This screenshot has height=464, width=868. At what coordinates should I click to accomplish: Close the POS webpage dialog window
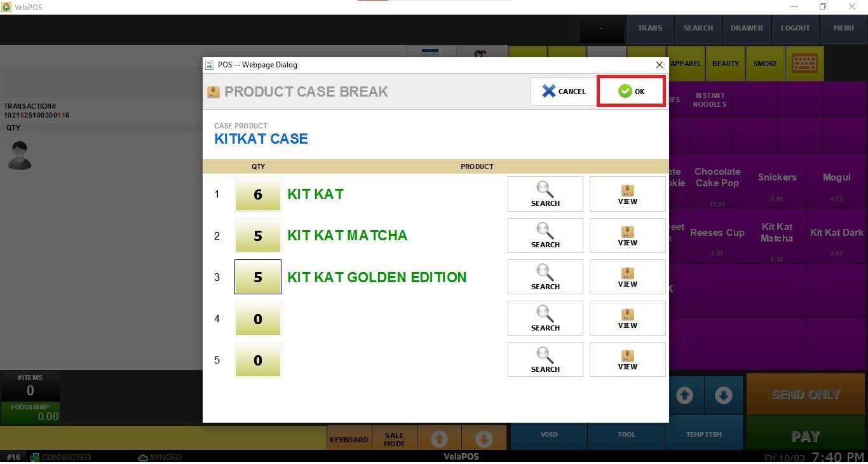[659, 65]
